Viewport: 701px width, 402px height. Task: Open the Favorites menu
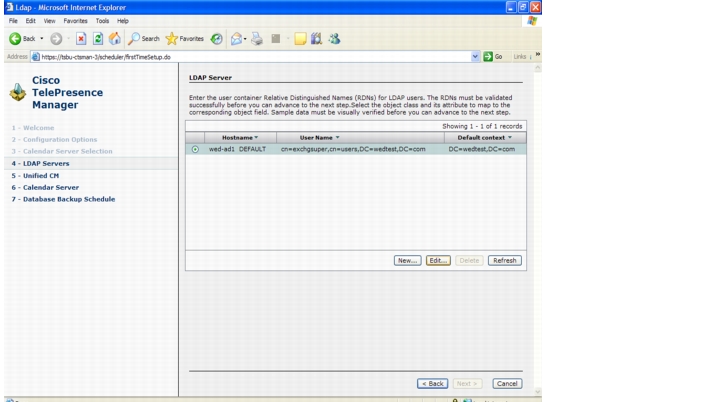coord(75,21)
